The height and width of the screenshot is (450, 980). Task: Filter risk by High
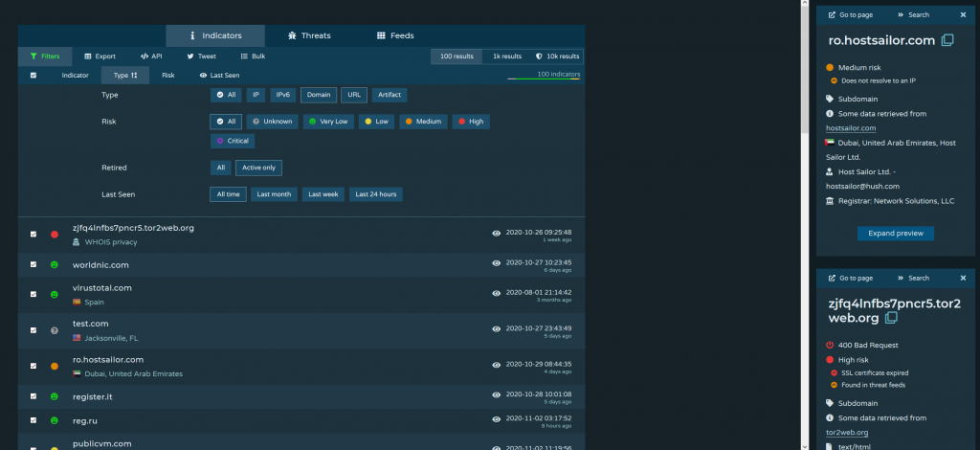coord(471,122)
